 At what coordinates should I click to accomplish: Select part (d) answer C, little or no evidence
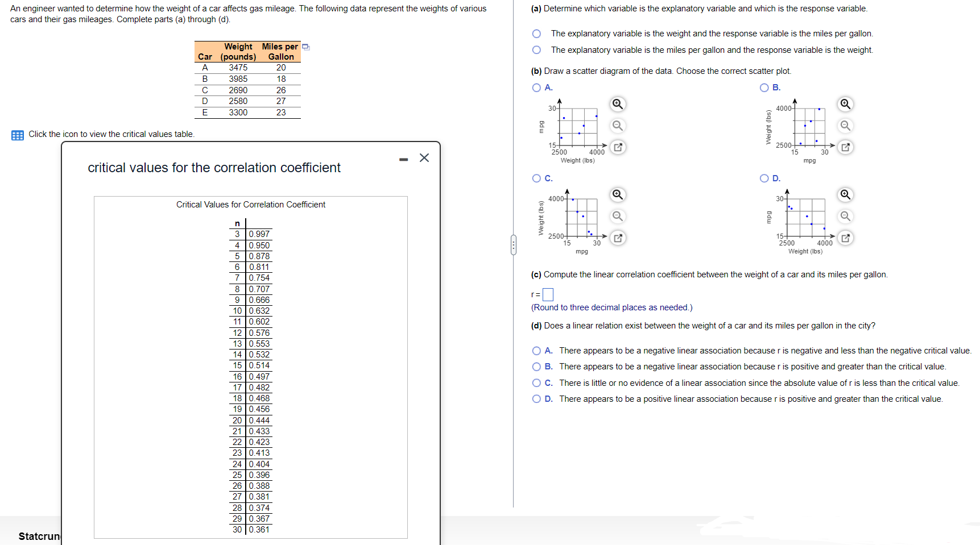coord(536,383)
